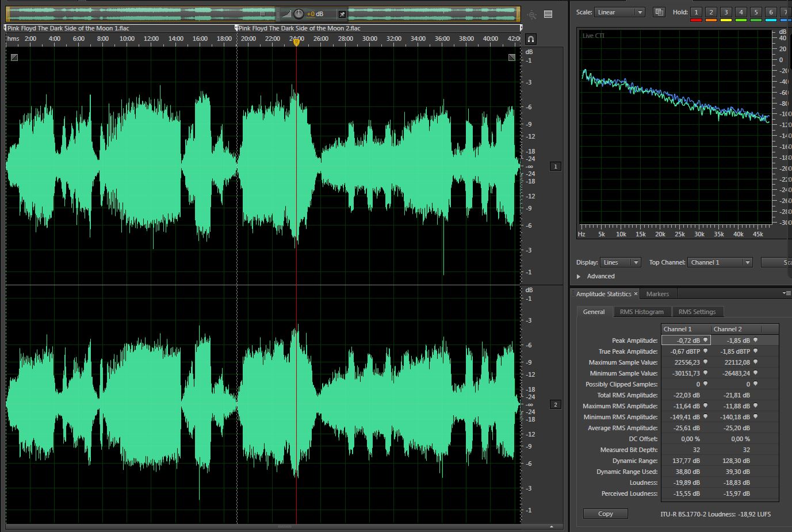
Task: Click the pin icon on the volume HUD
Action: [x=342, y=14]
